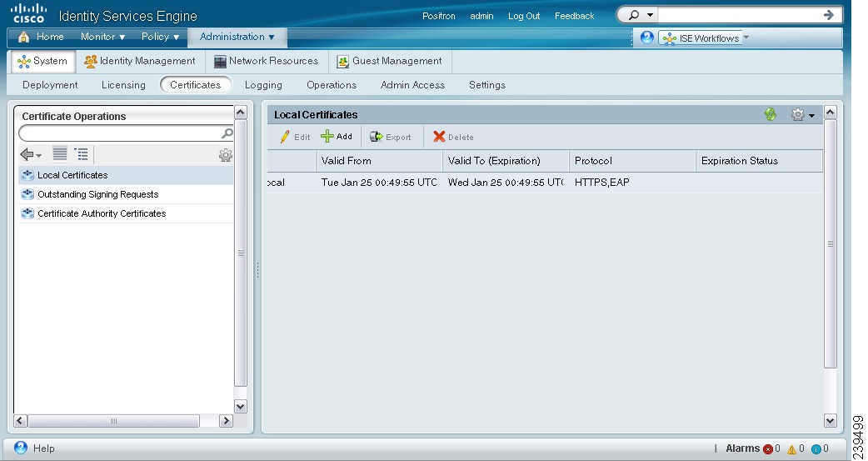This screenshot has height=461, width=868.
Task: Click the admin user link
Action: [x=481, y=16]
